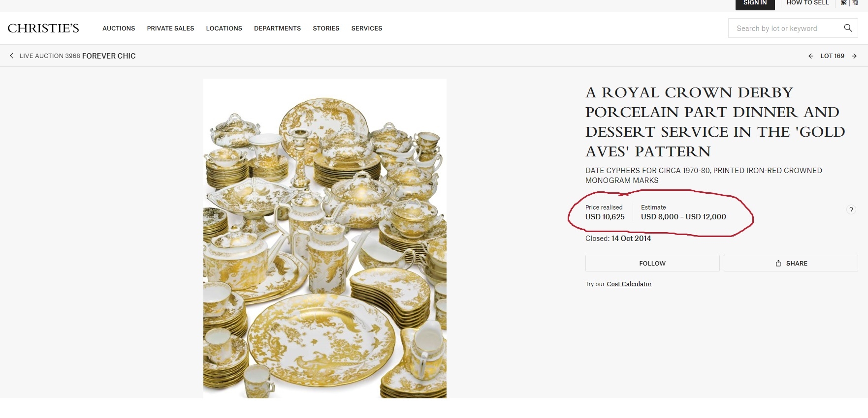Open the Cost Calculator link
This screenshot has width=868, height=418.
tap(629, 284)
